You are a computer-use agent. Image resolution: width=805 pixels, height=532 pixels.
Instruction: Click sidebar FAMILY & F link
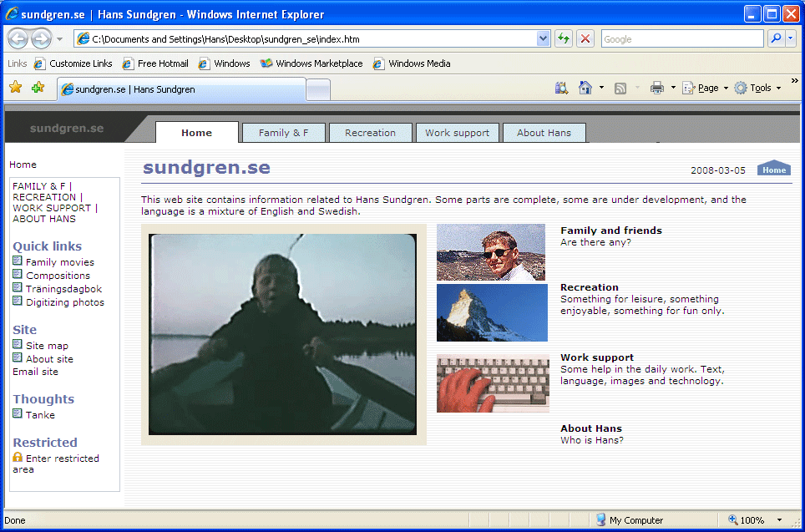39,186
